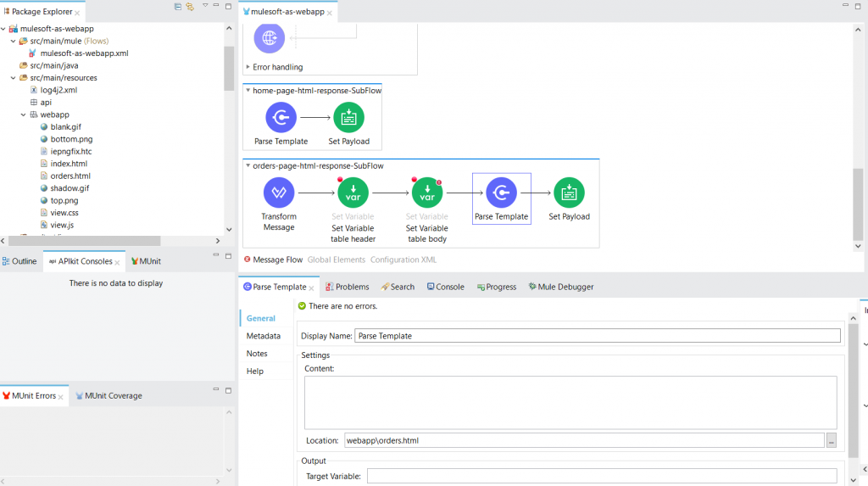Click Parse Template icon in home-page subflow
Screen dimensions: 868x486
pyautogui.click(x=281, y=117)
